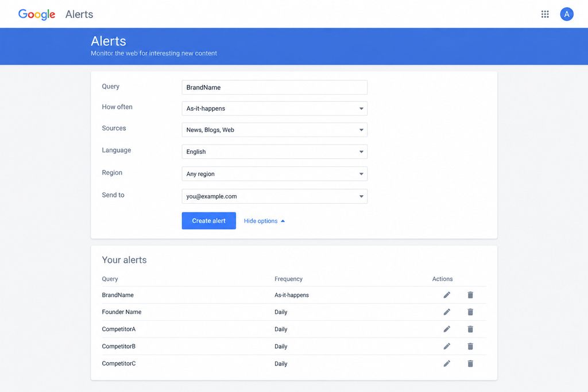Click the Frequency column header

click(288, 279)
